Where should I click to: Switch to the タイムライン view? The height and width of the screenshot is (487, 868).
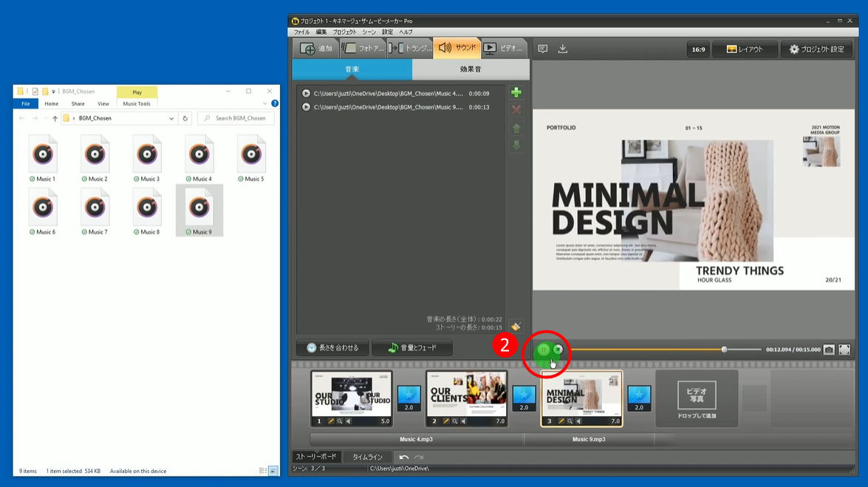(367, 457)
